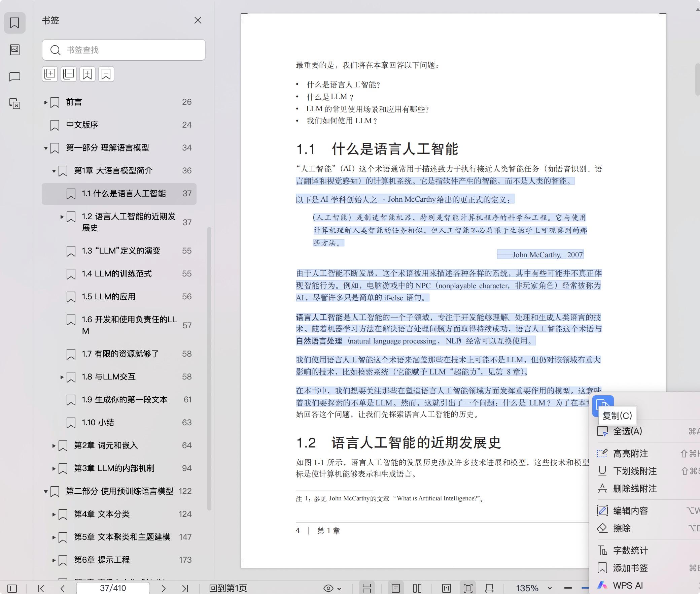
Task: Expand the 1.8 与LLM交互 bookmark
Action: pyautogui.click(x=62, y=377)
